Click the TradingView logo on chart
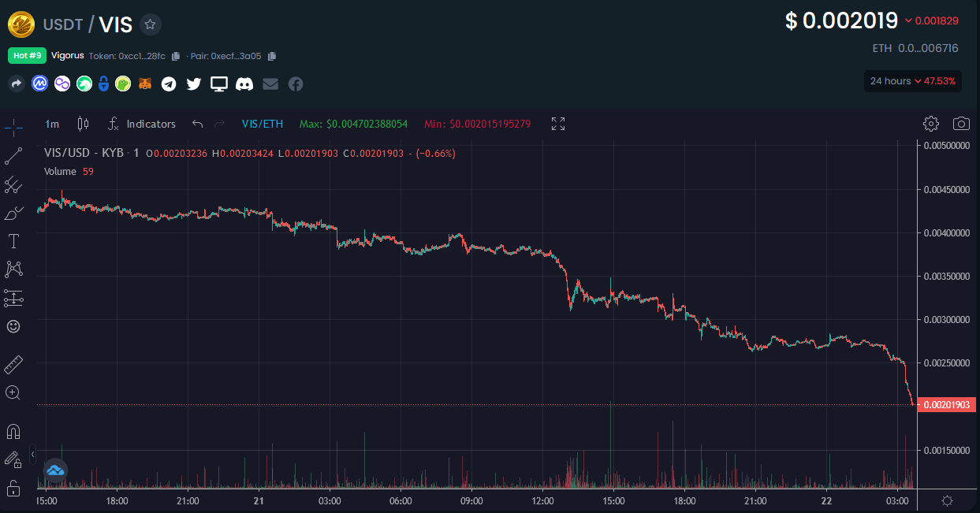This screenshot has width=980, height=513. tap(55, 470)
